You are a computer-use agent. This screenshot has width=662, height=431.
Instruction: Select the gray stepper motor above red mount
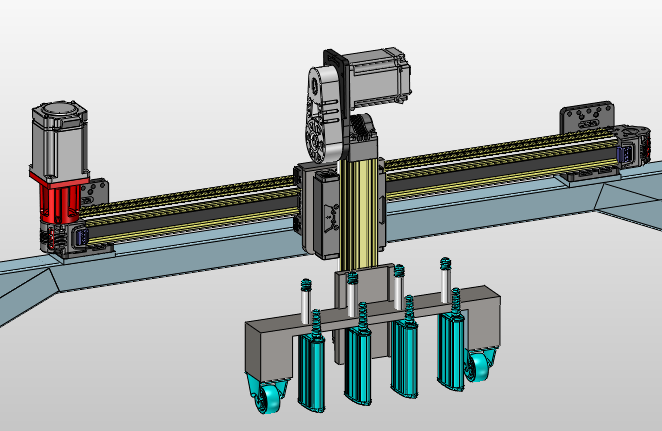pos(59,140)
